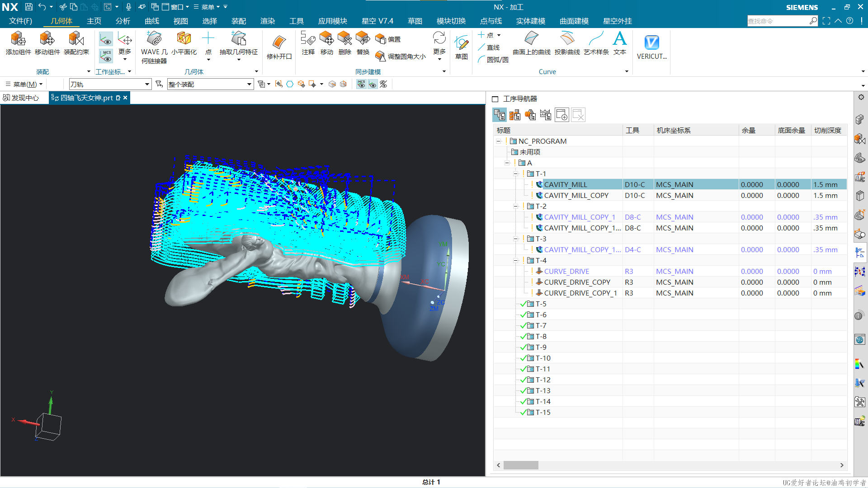Image resolution: width=868 pixels, height=488 pixels.
Task: Click Extract Geometry Feature (抽取几何特征) icon
Action: [238, 39]
